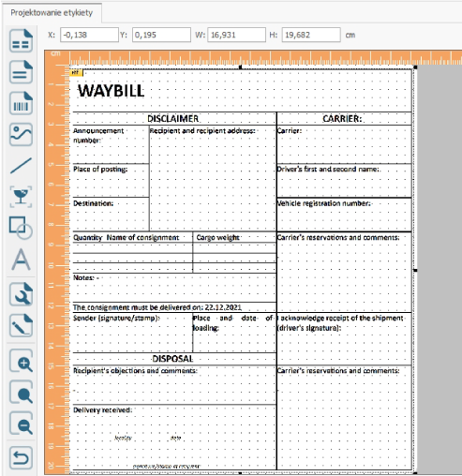This screenshot has width=462, height=476.
Task: Select the WAYBILL title text
Action: coord(111,91)
